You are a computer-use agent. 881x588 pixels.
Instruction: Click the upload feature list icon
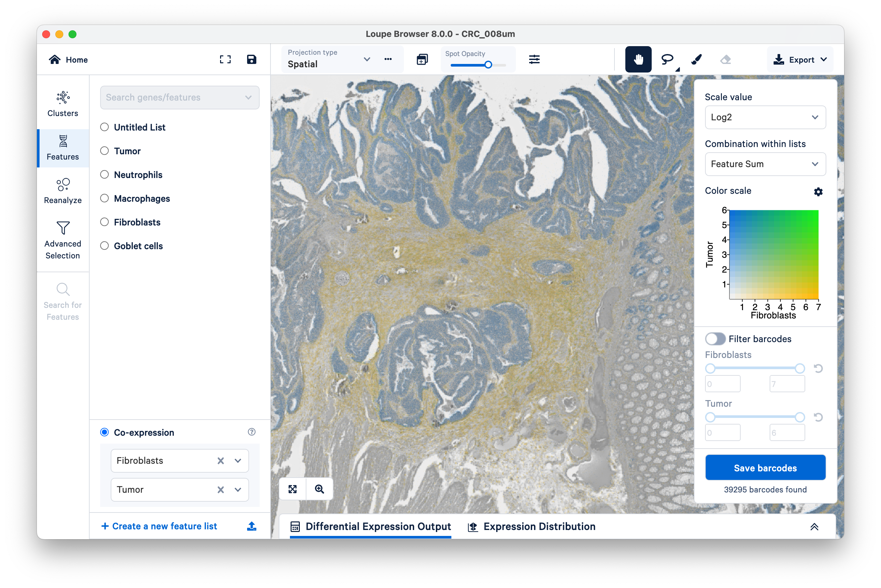(252, 526)
